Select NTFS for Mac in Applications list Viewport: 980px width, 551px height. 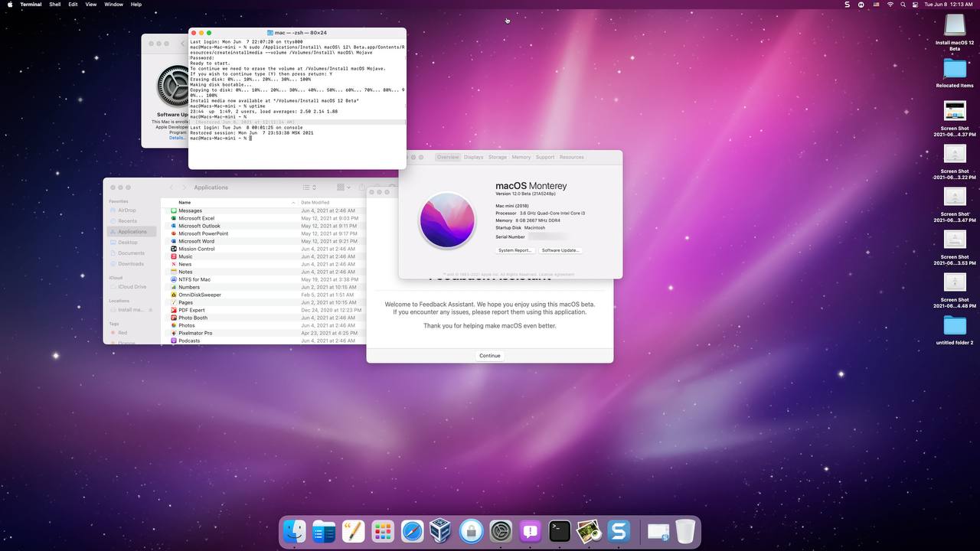tap(263, 279)
